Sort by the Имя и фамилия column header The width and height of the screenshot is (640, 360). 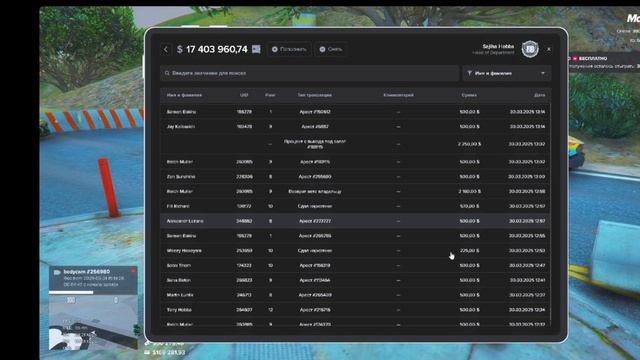pyautogui.click(x=184, y=95)
